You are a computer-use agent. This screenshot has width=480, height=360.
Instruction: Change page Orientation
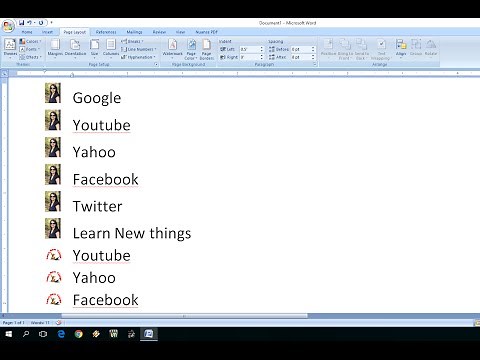tap(75, 48)
